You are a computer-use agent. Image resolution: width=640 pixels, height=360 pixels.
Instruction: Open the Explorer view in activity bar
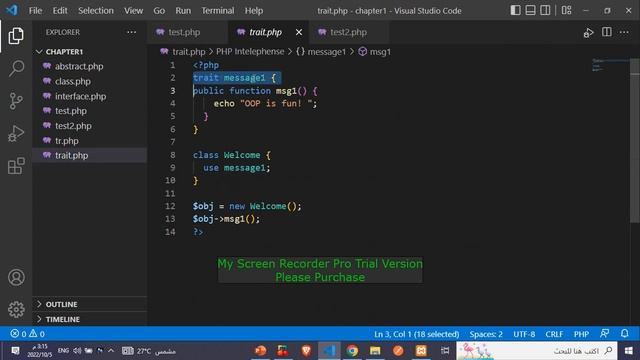pos(16,36)
